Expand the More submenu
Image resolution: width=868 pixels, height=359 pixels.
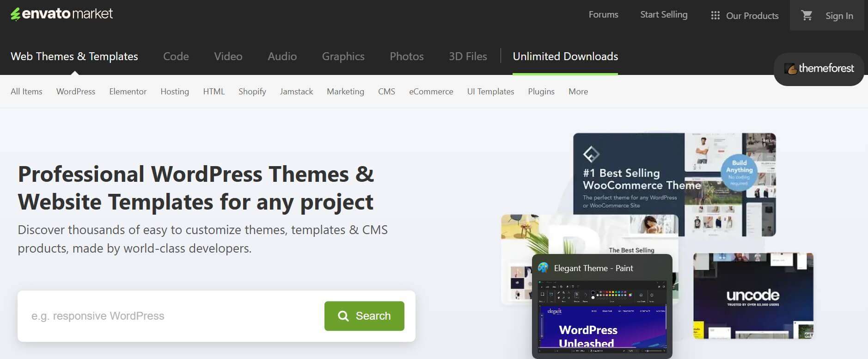point(578,92)
